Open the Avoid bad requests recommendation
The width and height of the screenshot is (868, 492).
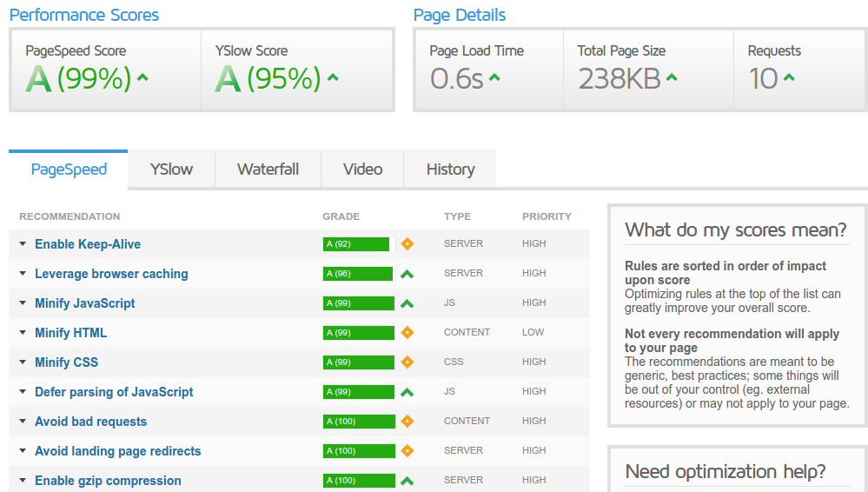coord(90,422)
